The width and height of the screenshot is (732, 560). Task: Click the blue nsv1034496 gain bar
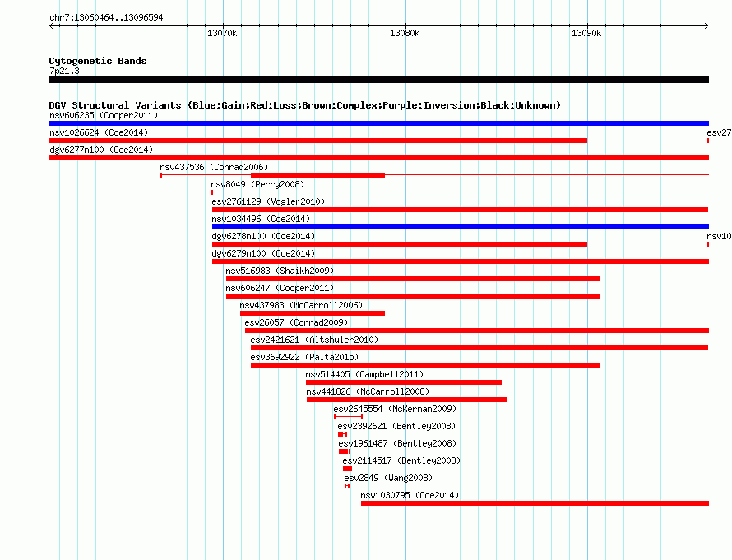(461, 227)
